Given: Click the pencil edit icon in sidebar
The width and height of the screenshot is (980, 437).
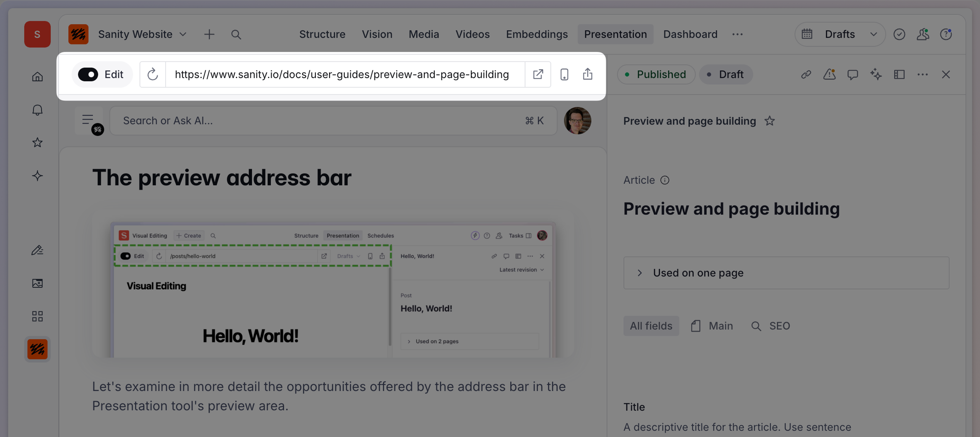Looking at the screenshot, I should click(37, 250).
